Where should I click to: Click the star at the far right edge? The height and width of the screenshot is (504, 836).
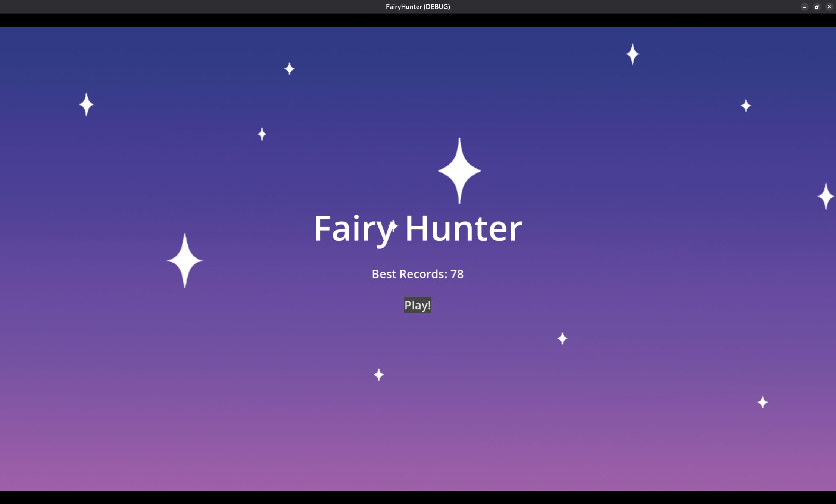[826, 196]
